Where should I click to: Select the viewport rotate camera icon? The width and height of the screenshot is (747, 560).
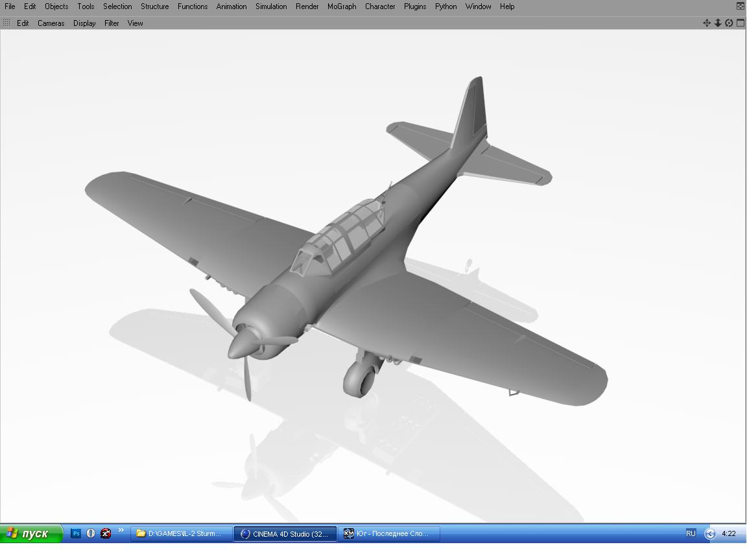(x=729, y=23)
